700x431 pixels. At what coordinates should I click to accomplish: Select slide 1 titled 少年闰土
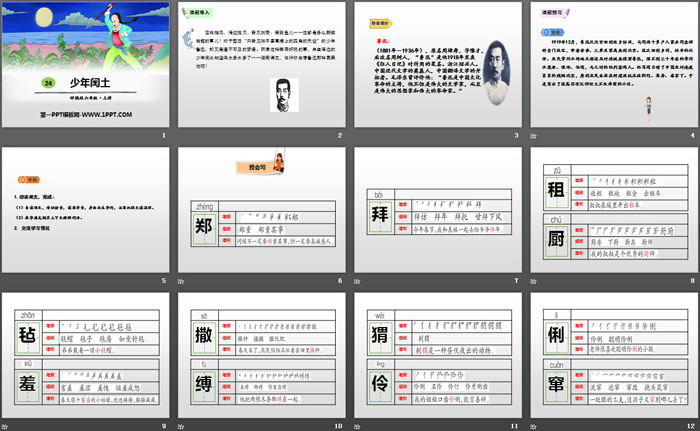coord(86,64)
